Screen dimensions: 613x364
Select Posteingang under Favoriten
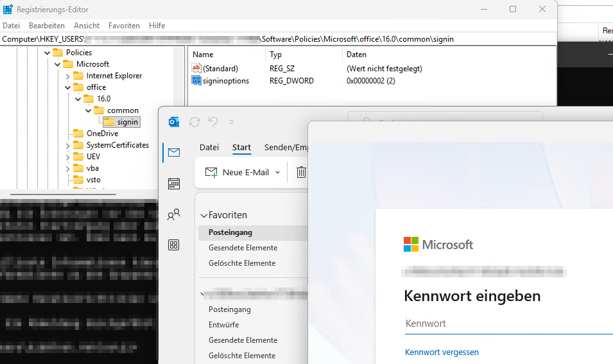(253, 232)
